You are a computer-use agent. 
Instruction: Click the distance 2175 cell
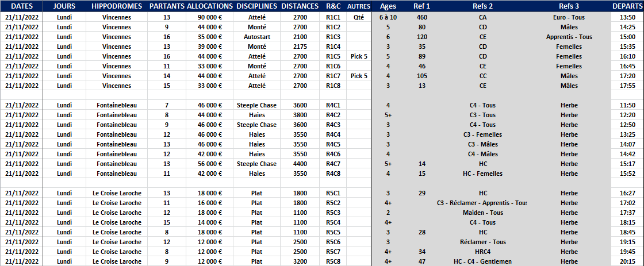tap(300, 47)
